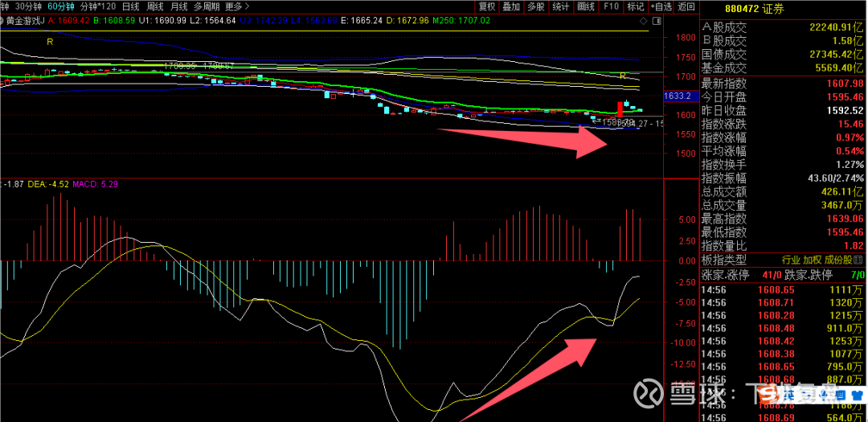Screen dimensions: 868x422
Task: Open F10 company info
Action: tap(611, 6)
